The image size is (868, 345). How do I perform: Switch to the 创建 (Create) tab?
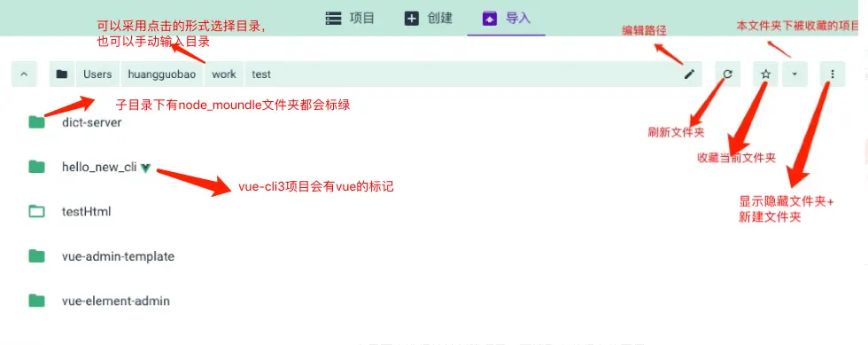pyautogui.click(x=428, y=18)
